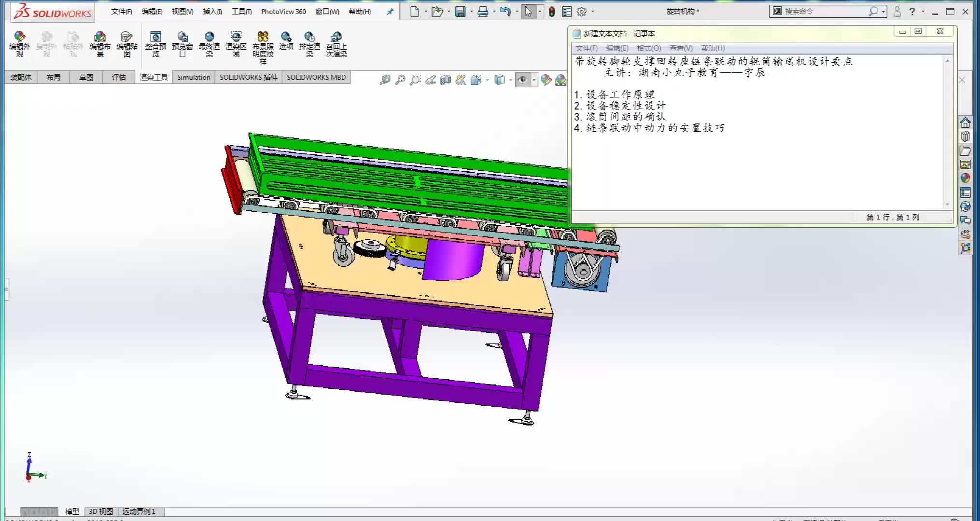Open Notepad's 格式(O) menu
Image resolution: width=980 pixels, height=521 pixels.
pyautogui.click(x=648, y=48)
